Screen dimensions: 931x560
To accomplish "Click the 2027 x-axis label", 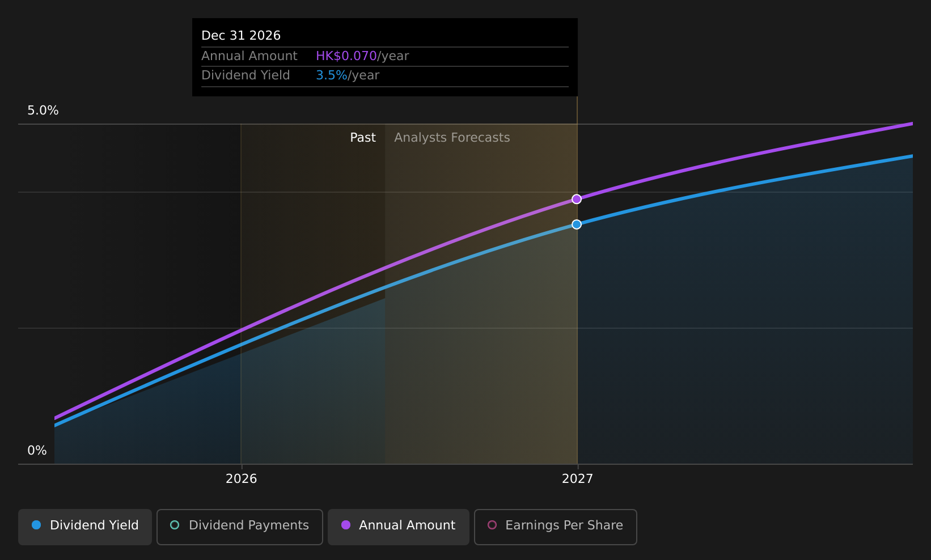I will pyautogui.click(x=577, y=479).
